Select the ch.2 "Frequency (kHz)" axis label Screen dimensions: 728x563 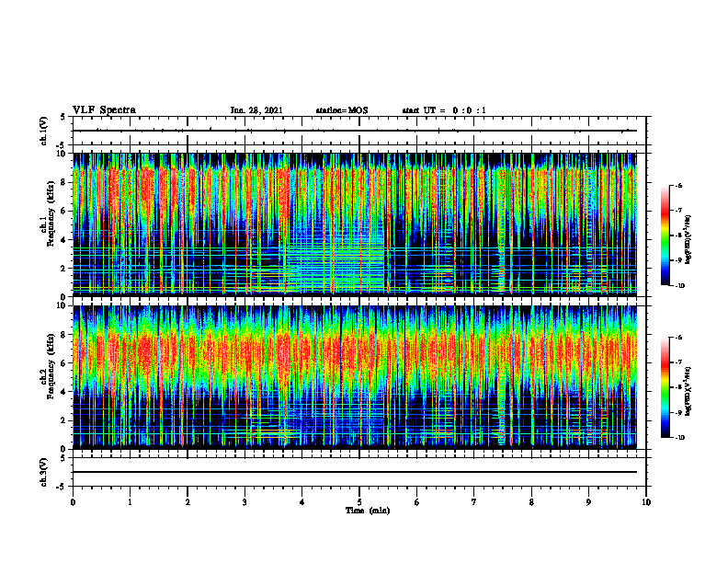point(51,366)
